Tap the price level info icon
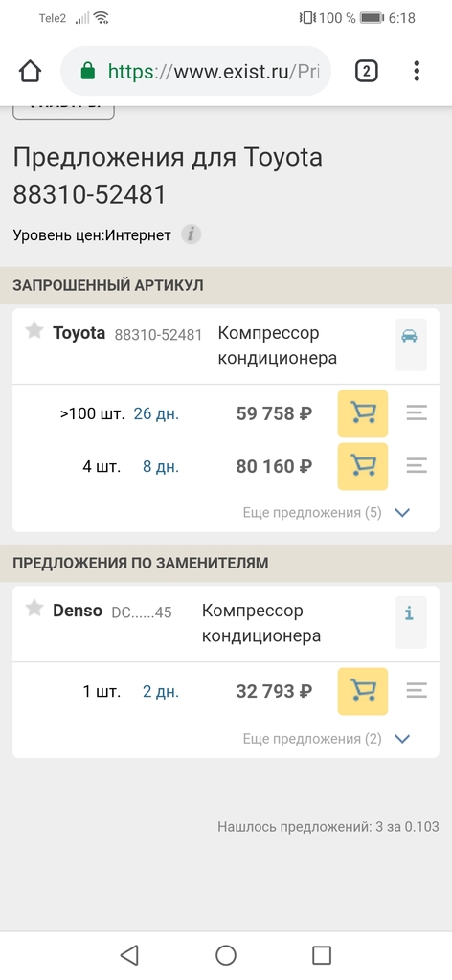 [192, 235]
